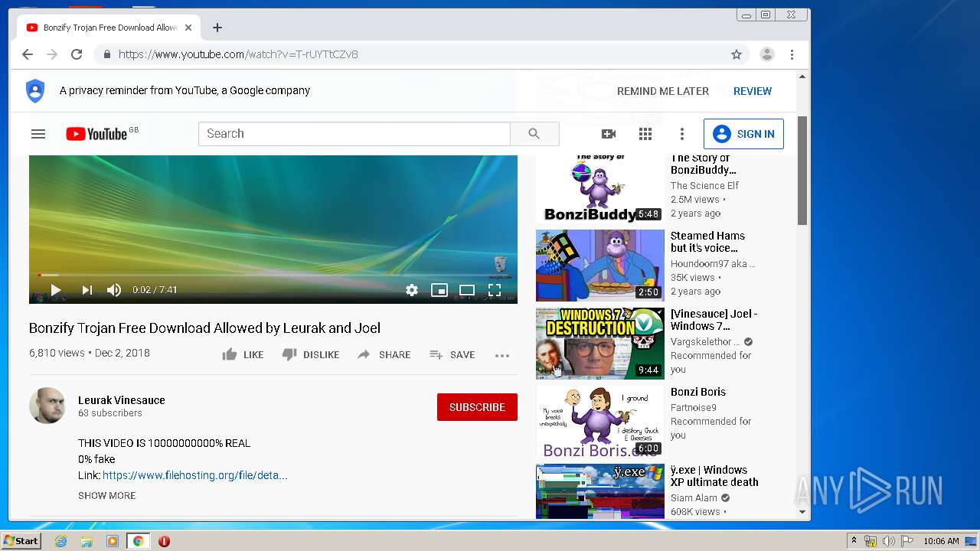Image resolution: width=980 pixels, height=551 pixels.
Task: Play the video
Action: (55, 290)
